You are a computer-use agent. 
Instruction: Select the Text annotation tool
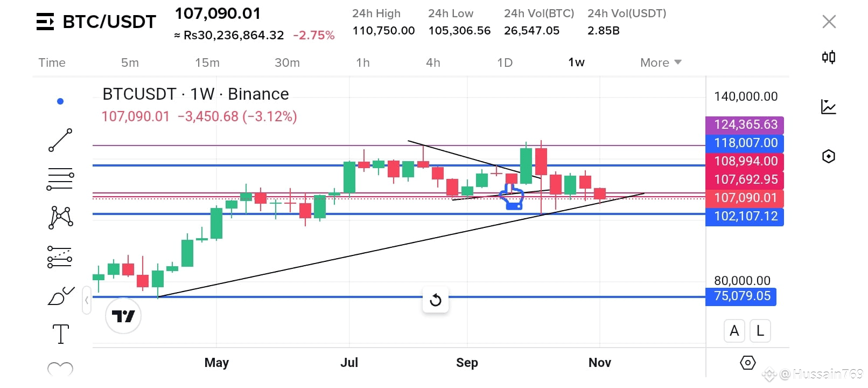(60, 334)
